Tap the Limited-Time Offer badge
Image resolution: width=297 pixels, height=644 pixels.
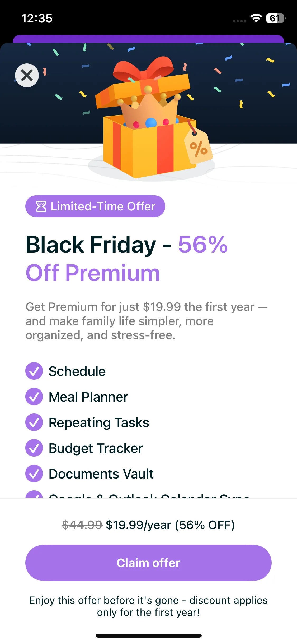[x=95, y=206]
